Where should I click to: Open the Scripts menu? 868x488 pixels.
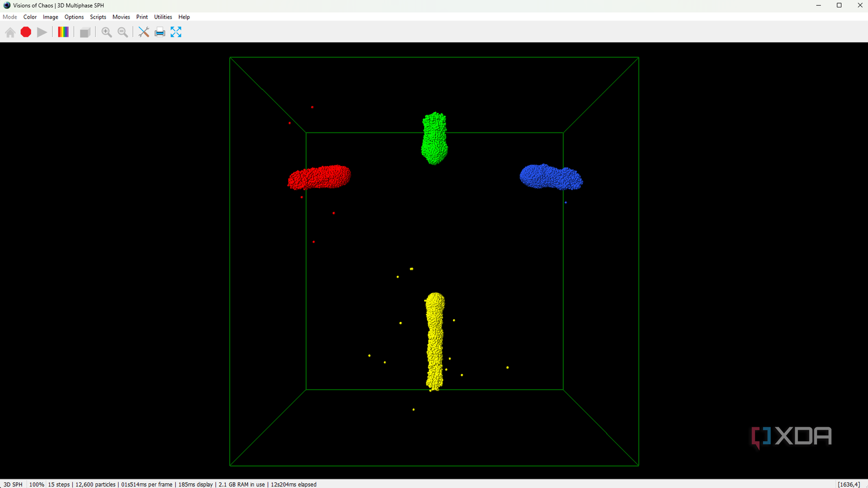[x=98, y=17]
